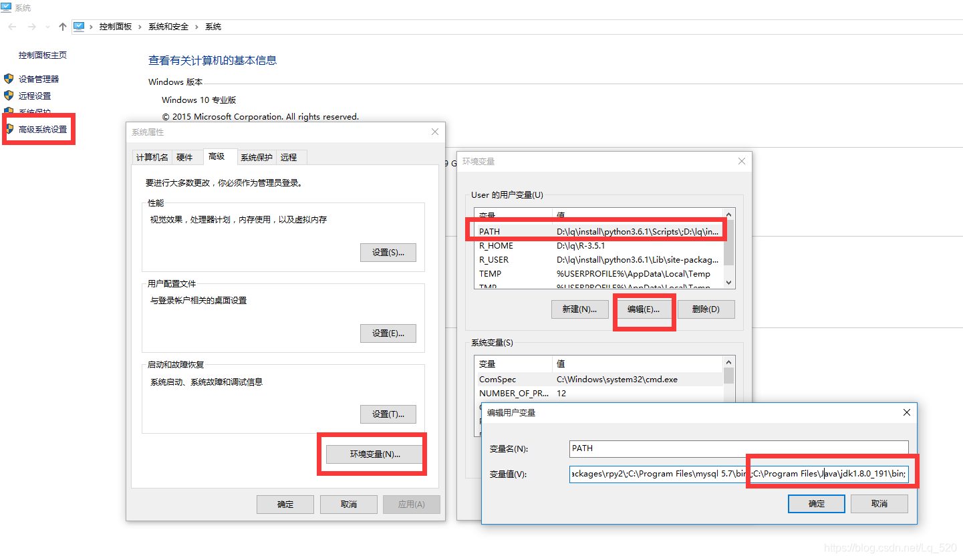
Task: Open 高级系统设置 from the sidebar
Action: (x=43, y=130)
